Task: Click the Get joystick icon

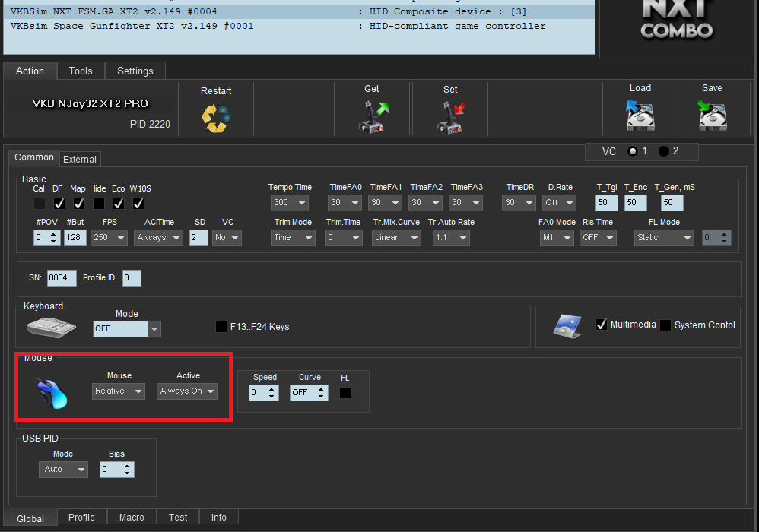Action: (x=373, y=116)
